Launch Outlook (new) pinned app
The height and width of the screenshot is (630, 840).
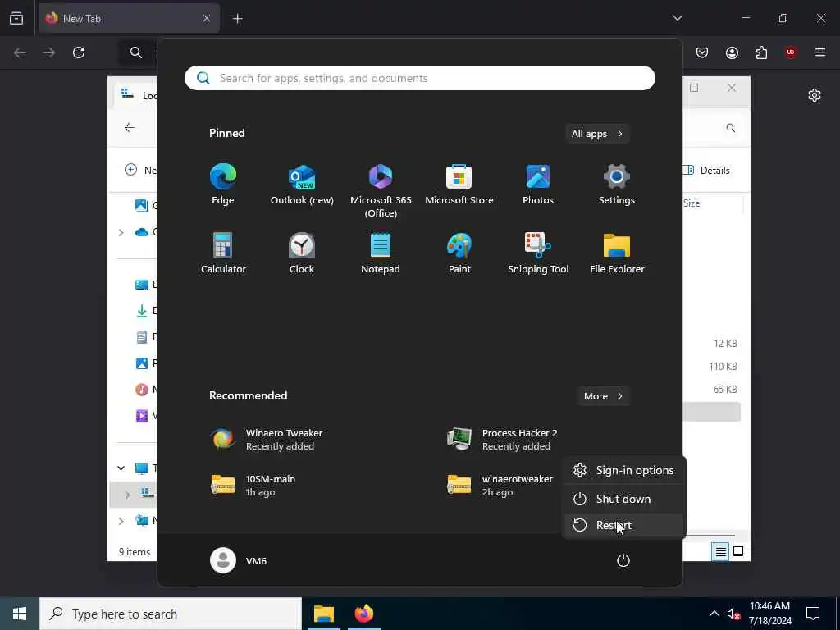pyautogui.click(x=302, y=185)
